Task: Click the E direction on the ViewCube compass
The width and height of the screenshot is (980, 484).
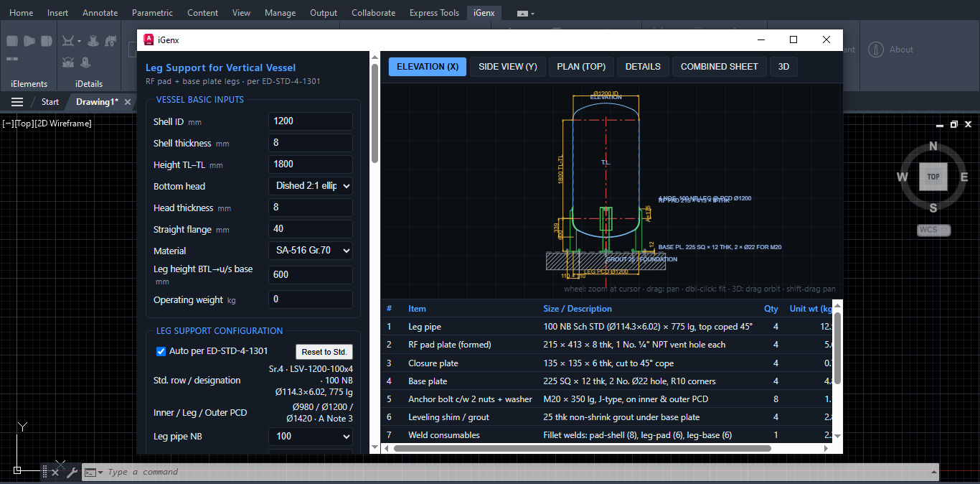Action: (964, 177)
